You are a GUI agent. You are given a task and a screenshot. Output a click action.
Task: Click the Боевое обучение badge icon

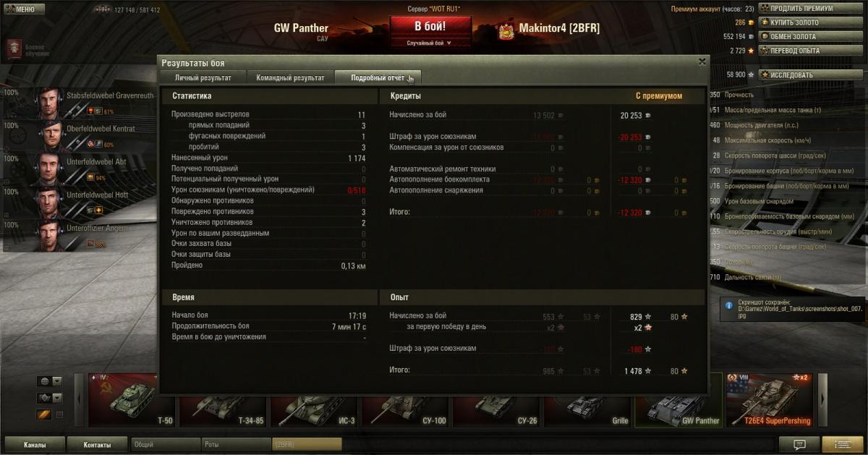point(13,48)
